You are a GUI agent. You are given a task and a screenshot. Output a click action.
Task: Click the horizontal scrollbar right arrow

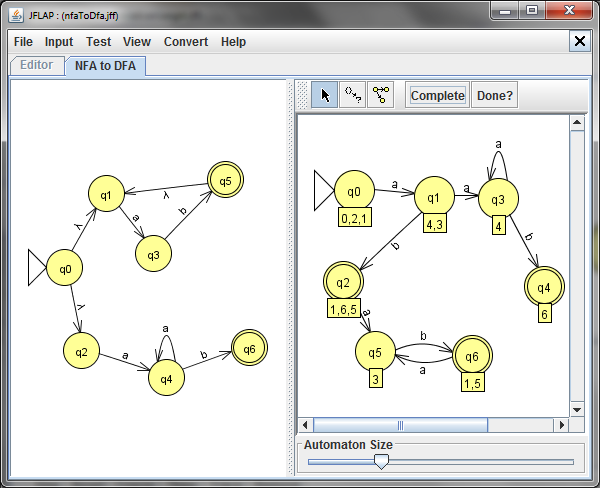click(x=559, y=425)
